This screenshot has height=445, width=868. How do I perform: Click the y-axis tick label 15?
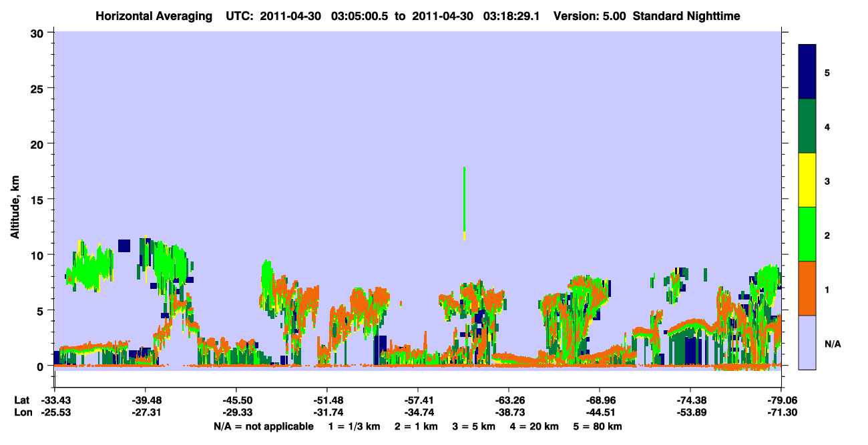pos(38,199)
